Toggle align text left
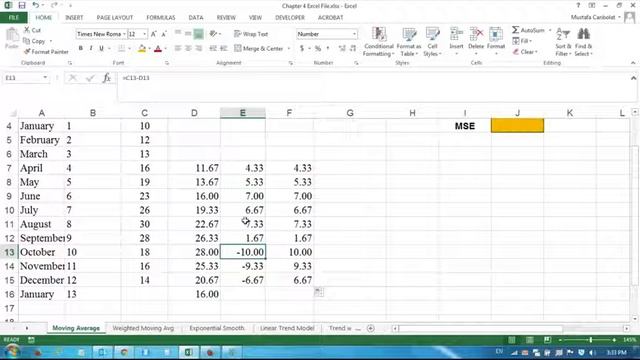The height and width of the screenshot is (360, 640). (x=178, y=48)
